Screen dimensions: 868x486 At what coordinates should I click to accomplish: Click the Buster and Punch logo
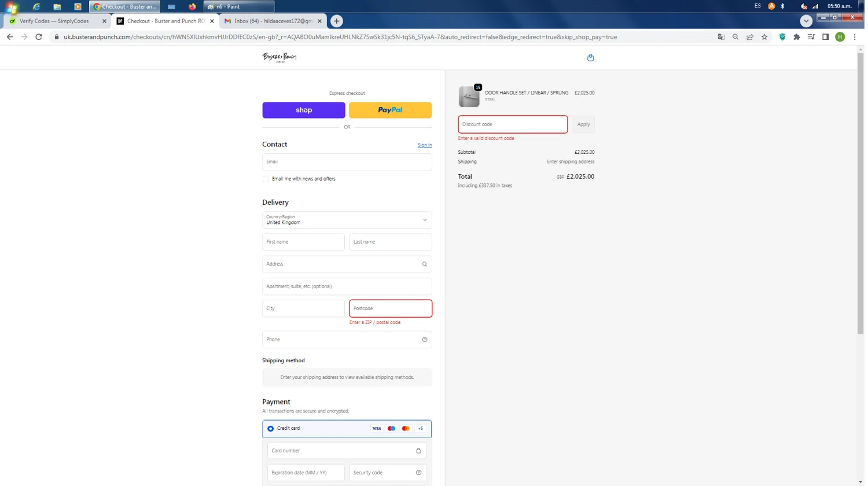point(281,57)
